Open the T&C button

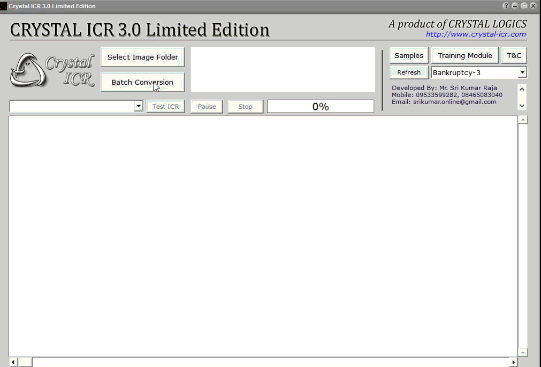tap(514, 56)
